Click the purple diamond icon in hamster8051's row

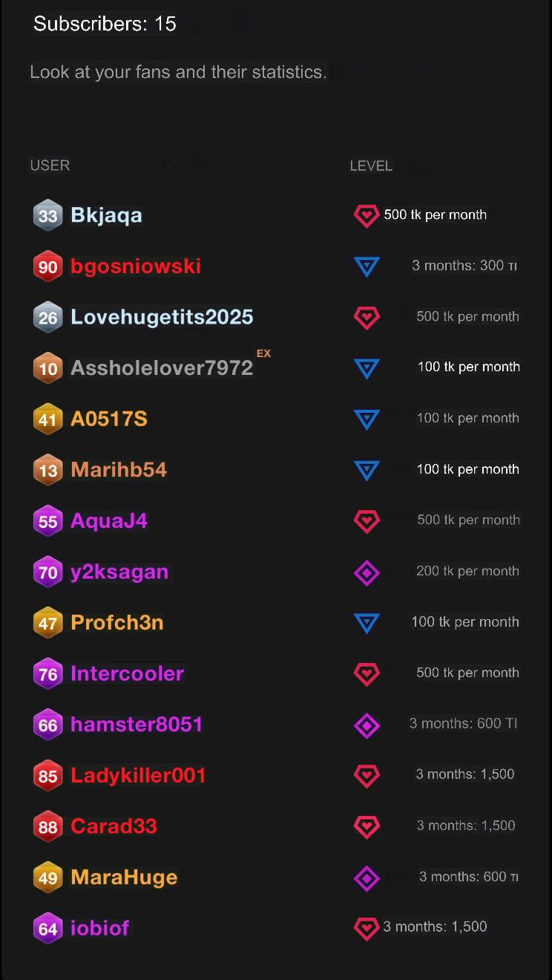pos(367,725)
